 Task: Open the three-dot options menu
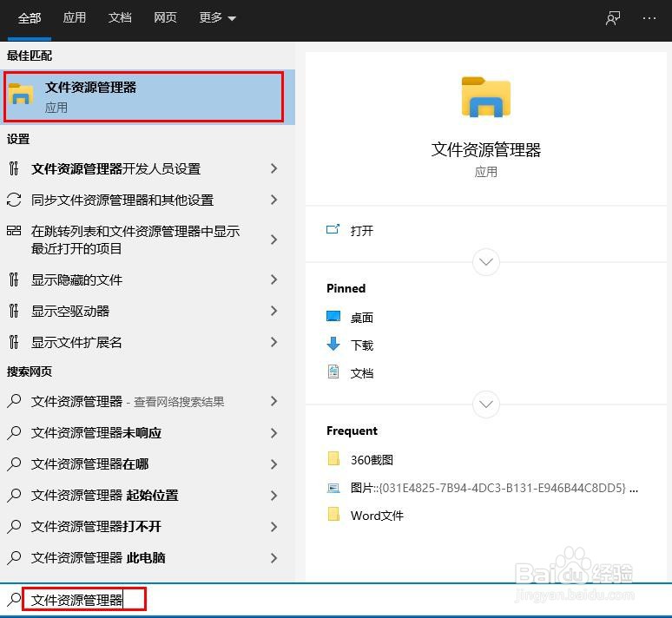coord(649,18)
